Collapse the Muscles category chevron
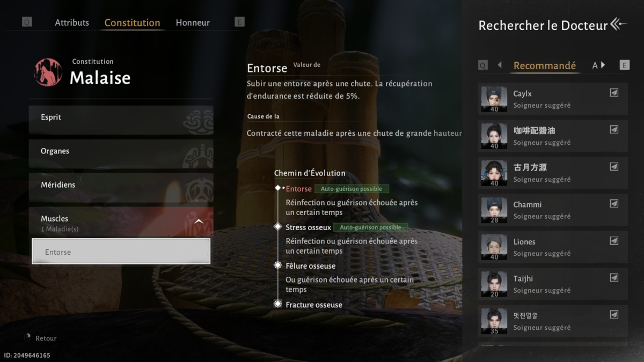The width and height of the screenshot is (644, 362). point(199,221)
